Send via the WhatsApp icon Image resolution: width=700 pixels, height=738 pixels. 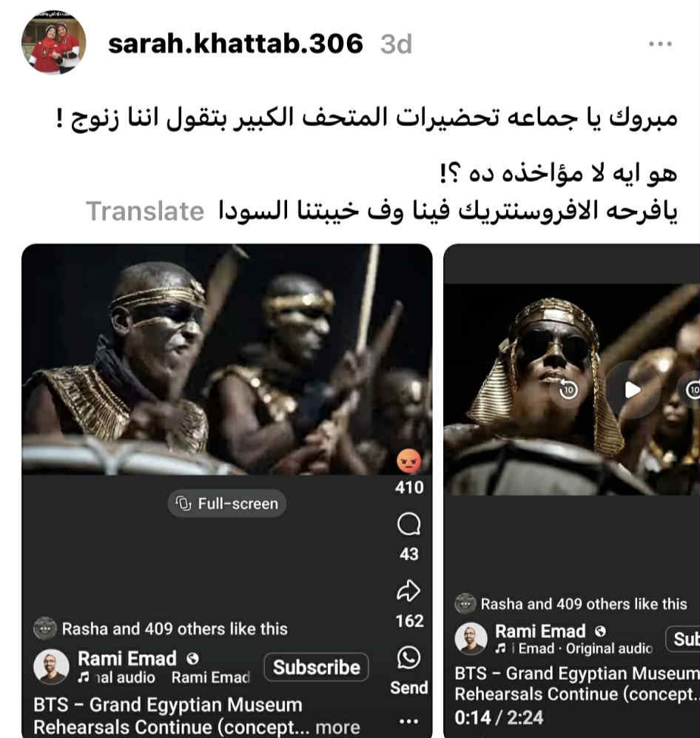[x=408, y=657]
